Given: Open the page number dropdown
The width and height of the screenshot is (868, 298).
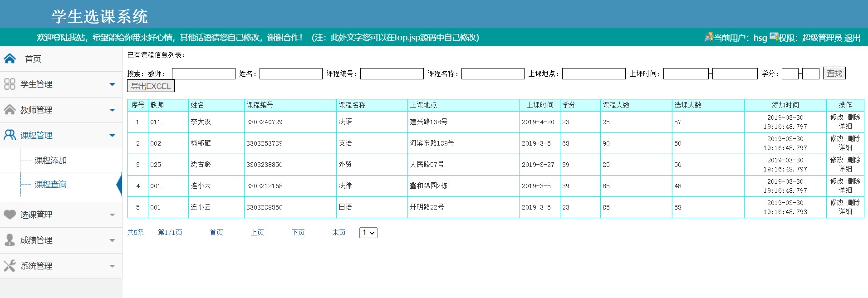Looking at the screenshot, I should click(368, 233).
